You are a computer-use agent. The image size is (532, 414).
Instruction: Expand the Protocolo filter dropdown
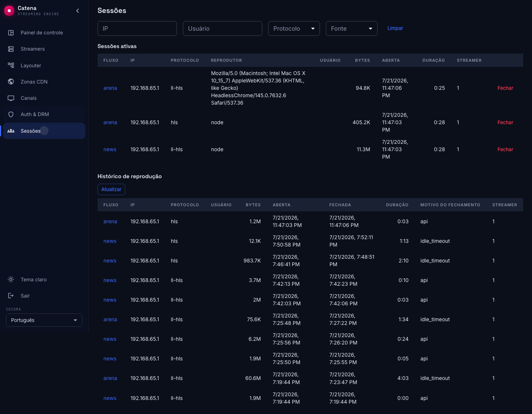pos(294,28)
